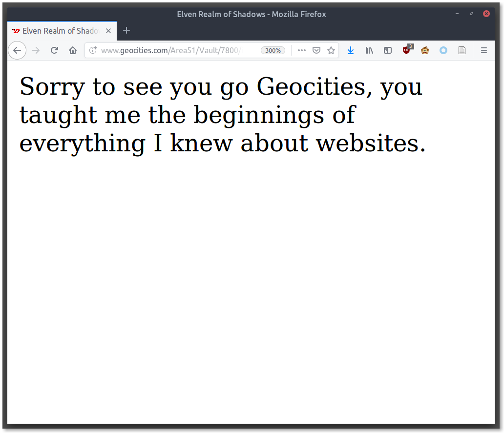Reset the 300% zoom level badge
The height and width of the screenshot is (433, 504).
[x=273, y=50]
